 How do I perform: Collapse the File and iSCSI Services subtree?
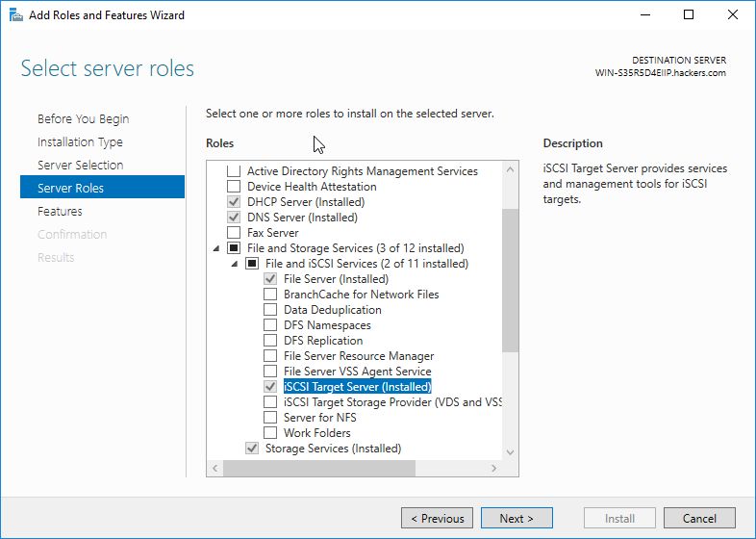pyautogui.click(x=234, y=264)
